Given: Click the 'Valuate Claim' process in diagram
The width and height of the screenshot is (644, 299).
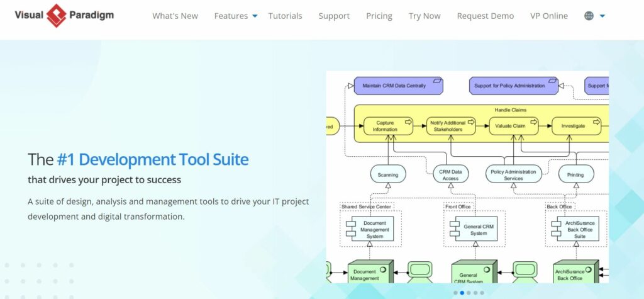Looking at the screenshot, I should [x=513, y=126].
